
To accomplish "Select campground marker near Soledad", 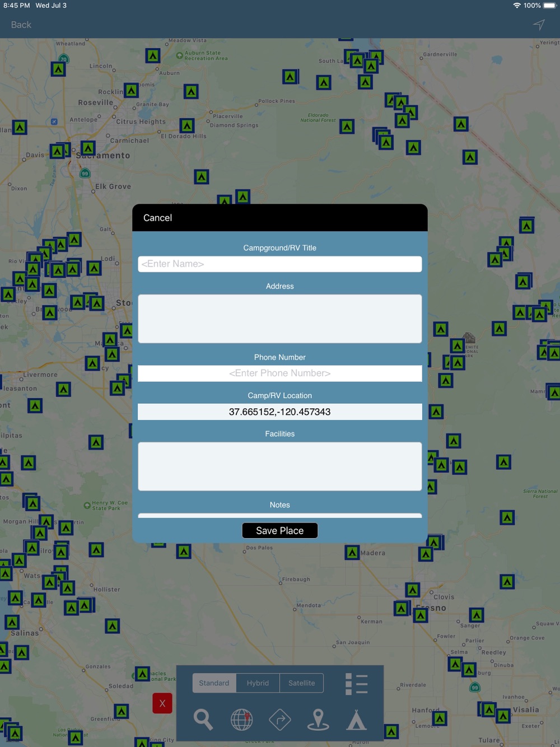I will (x=143, y=673).
